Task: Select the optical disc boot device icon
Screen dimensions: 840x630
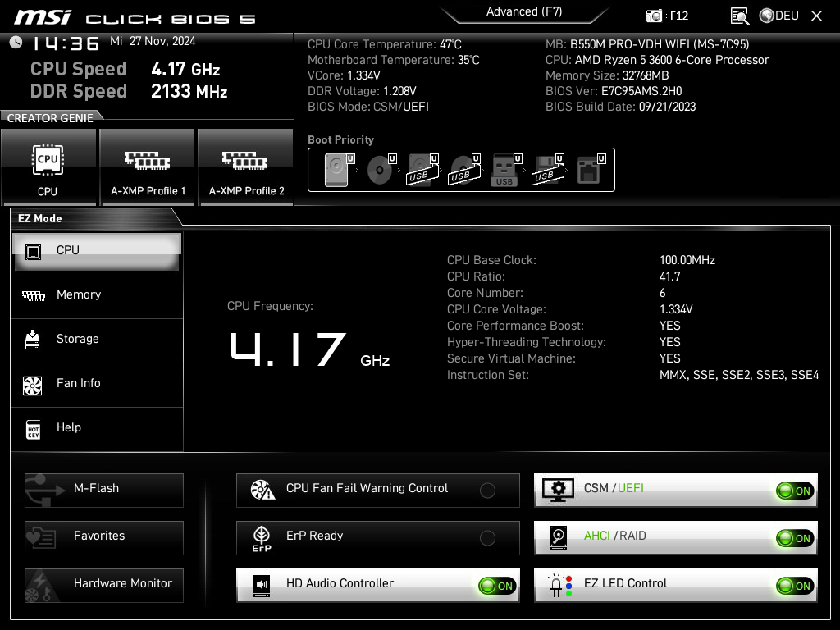Action: click(381, 170)
